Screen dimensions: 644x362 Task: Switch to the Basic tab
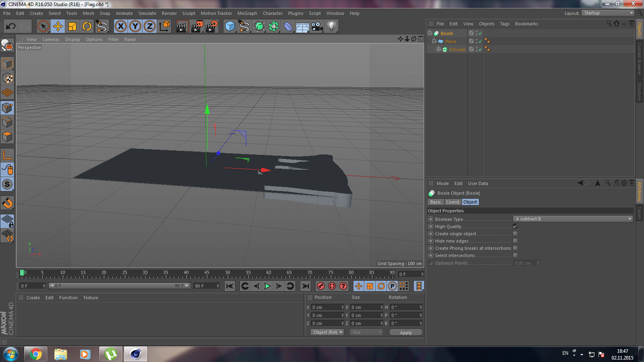pyautogui.click(x=436, y=202)
